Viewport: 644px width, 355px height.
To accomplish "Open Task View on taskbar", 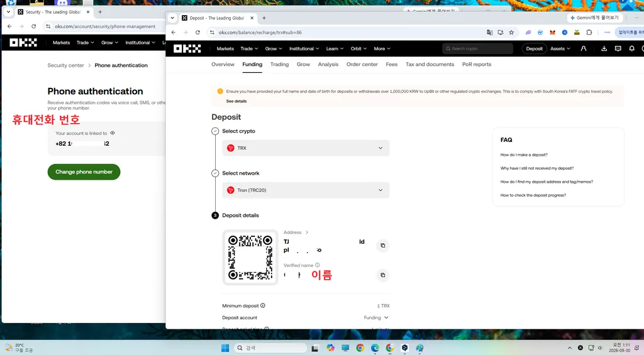I will [x=315, y=348].
